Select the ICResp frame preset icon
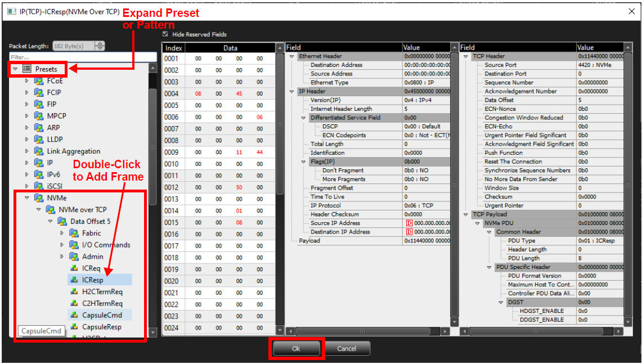The image size is (642, 364). click(74, 280)
